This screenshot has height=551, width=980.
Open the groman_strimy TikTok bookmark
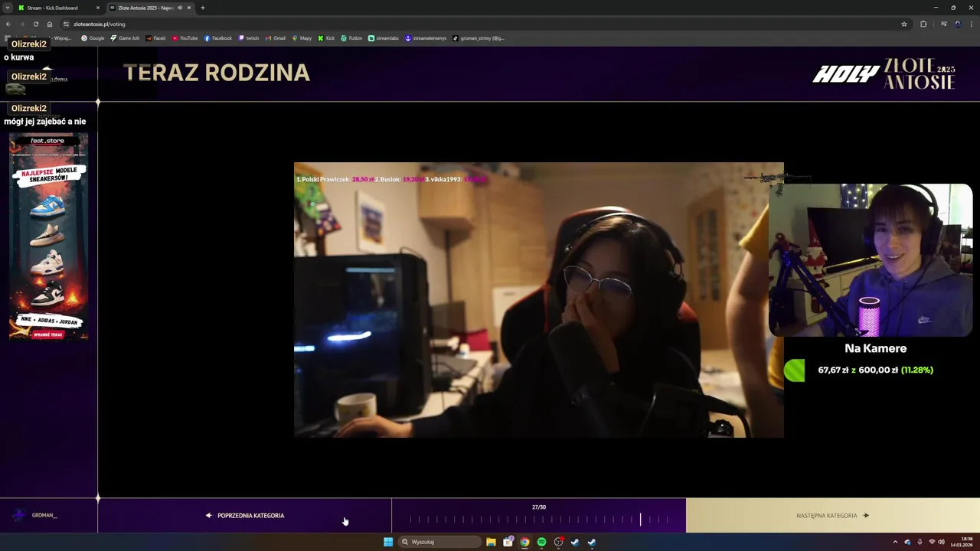[479, 37]
